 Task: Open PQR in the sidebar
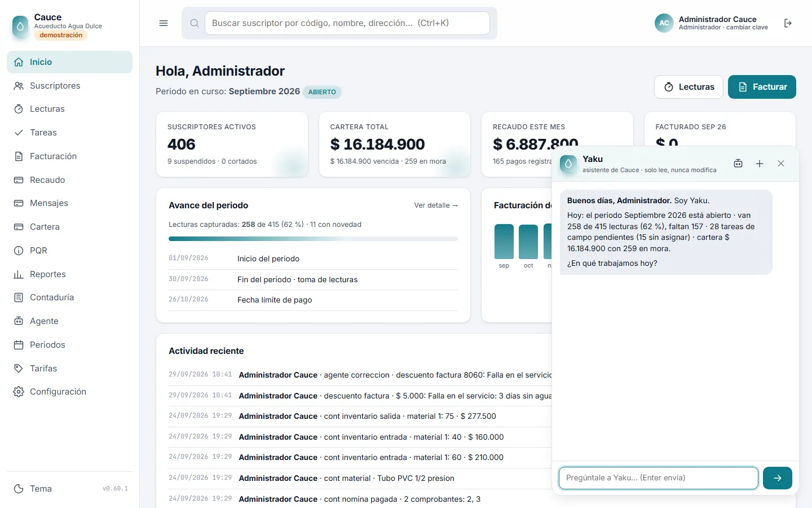pos(69,251)
